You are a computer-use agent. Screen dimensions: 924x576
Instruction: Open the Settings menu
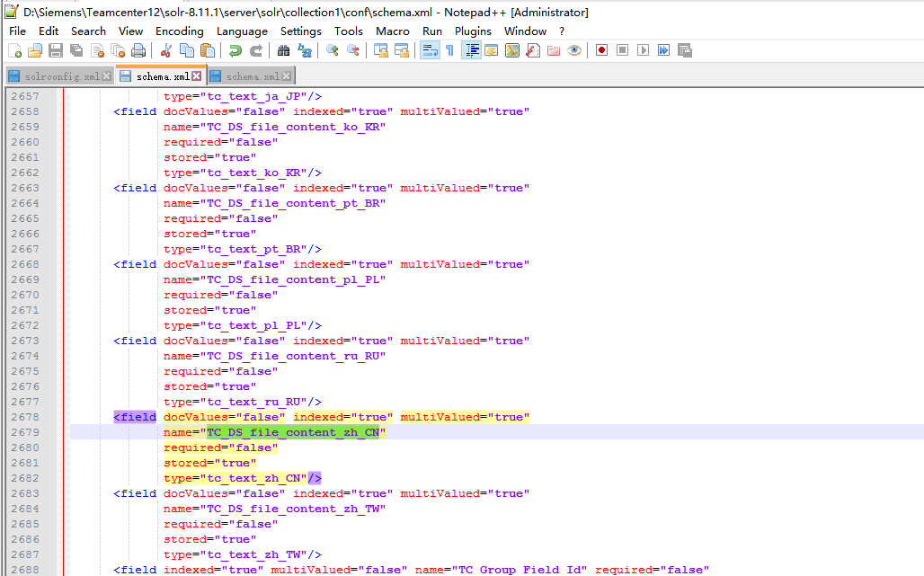pos(301,31)
